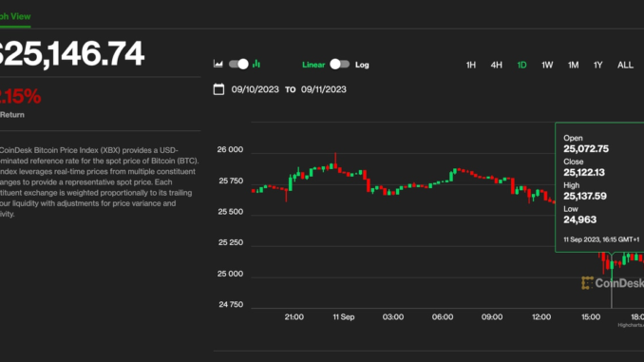
Task: Select the 1D timeframe
Action: pos(521,65)
